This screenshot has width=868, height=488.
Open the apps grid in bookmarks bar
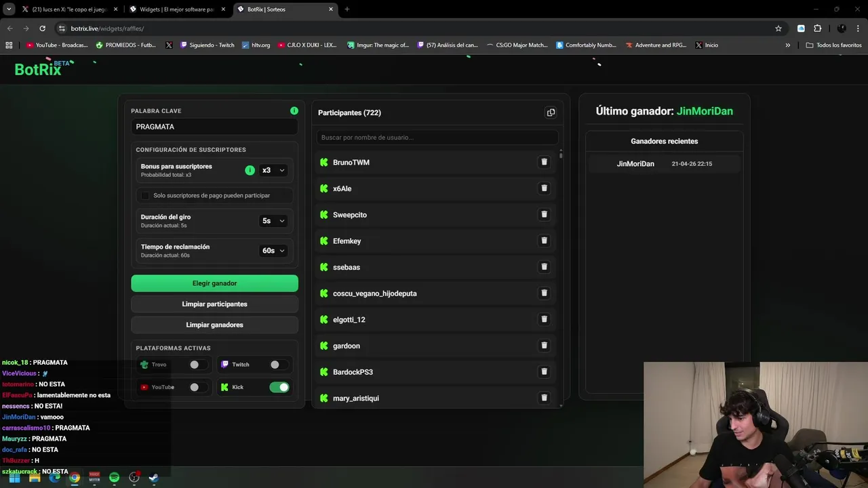[9, 45]
